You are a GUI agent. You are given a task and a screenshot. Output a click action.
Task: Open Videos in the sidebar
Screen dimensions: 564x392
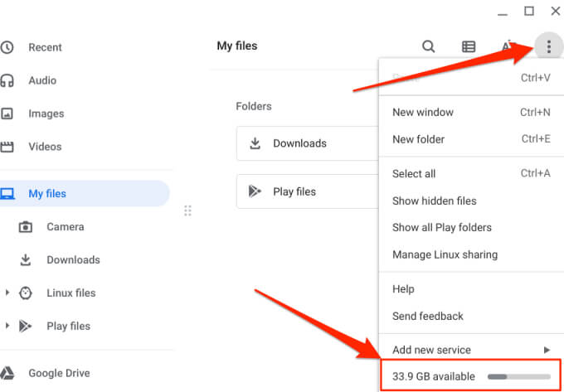45,147
